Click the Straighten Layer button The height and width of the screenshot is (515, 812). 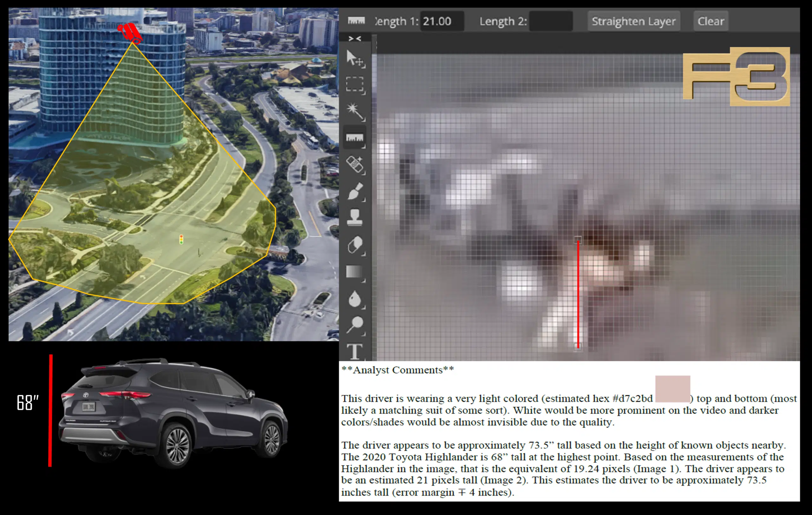[x=634, y=21]
